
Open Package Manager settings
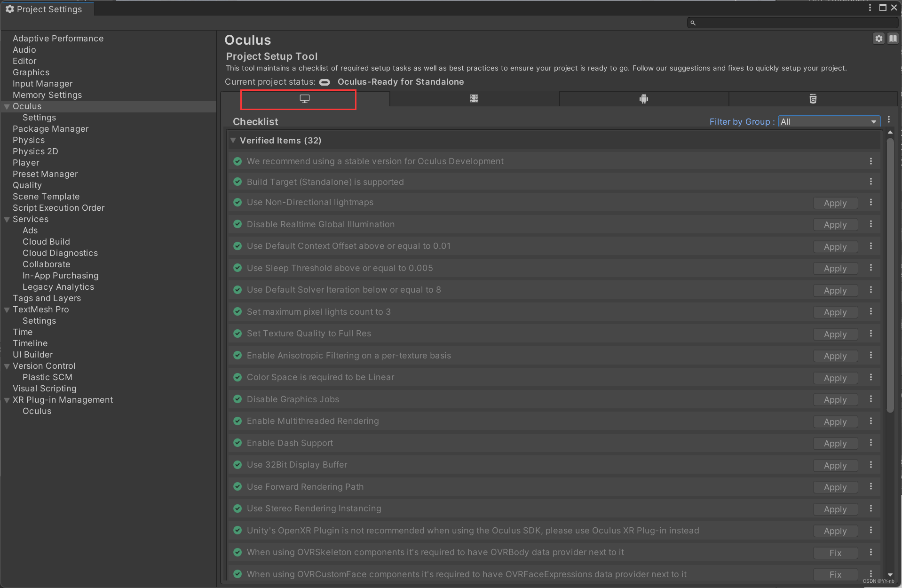[x=50, y=129]
